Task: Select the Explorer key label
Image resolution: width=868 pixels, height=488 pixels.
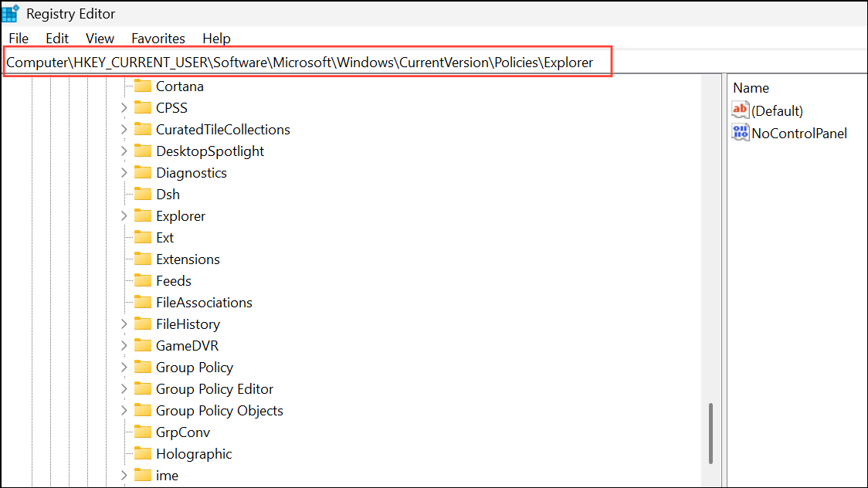Action: pyautogui.click(x=181, y=215)
